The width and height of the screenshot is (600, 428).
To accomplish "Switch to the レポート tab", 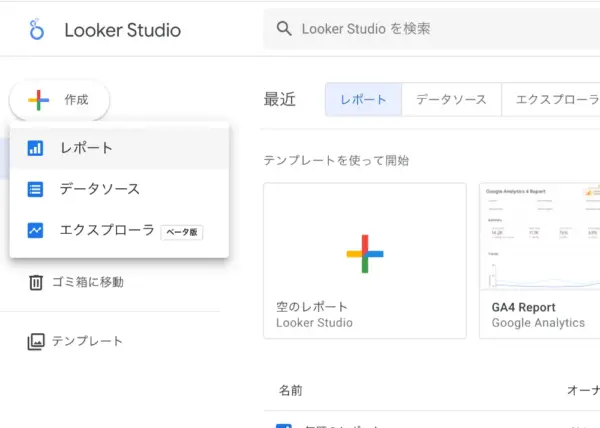I will pyautogui.click(x=363, y=99).
